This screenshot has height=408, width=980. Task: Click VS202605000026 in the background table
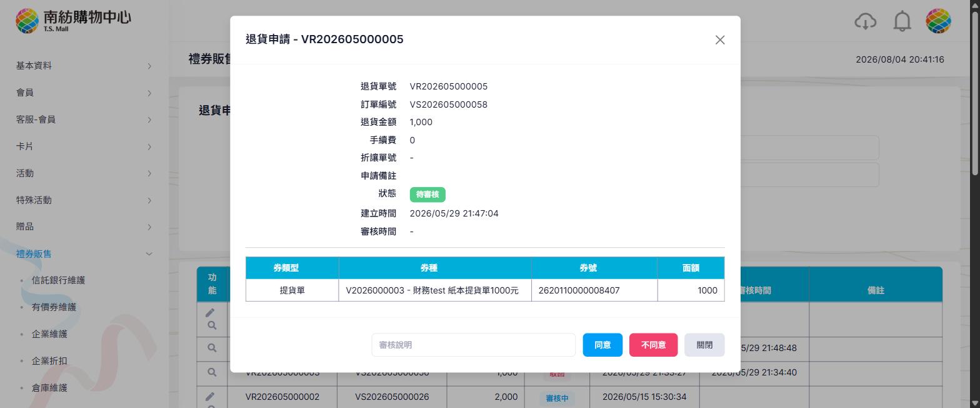(x=392, y=397)
